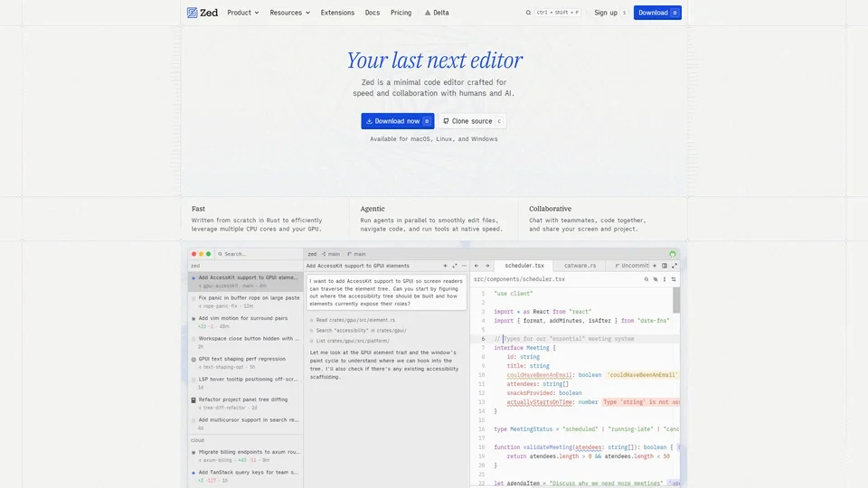This screenshot has width=868, height=488.
Task: Click the 'Add AccessKit support to GPUI elements' panel title
Action: [358, 266]
